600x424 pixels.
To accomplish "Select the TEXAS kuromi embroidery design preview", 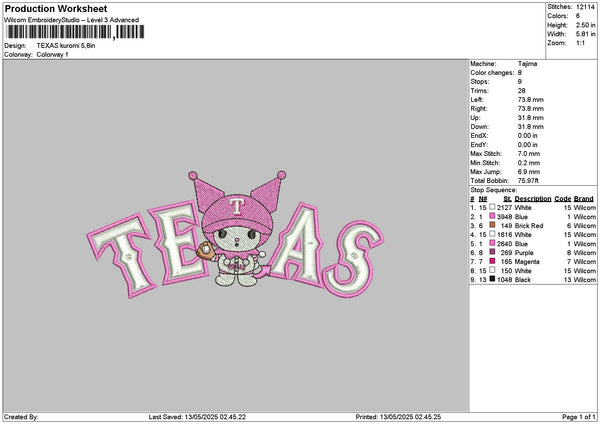I will pyautogui.click(x=235, y=234).
